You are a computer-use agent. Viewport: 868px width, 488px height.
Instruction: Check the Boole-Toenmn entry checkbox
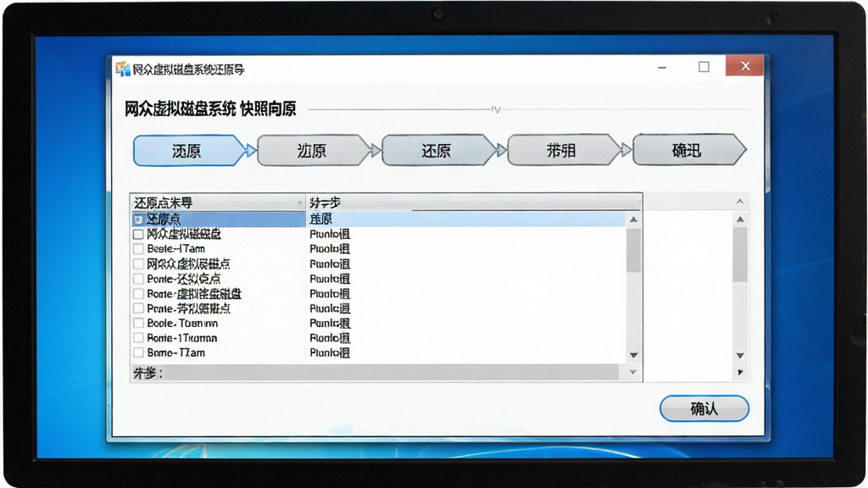pos(138,323)
